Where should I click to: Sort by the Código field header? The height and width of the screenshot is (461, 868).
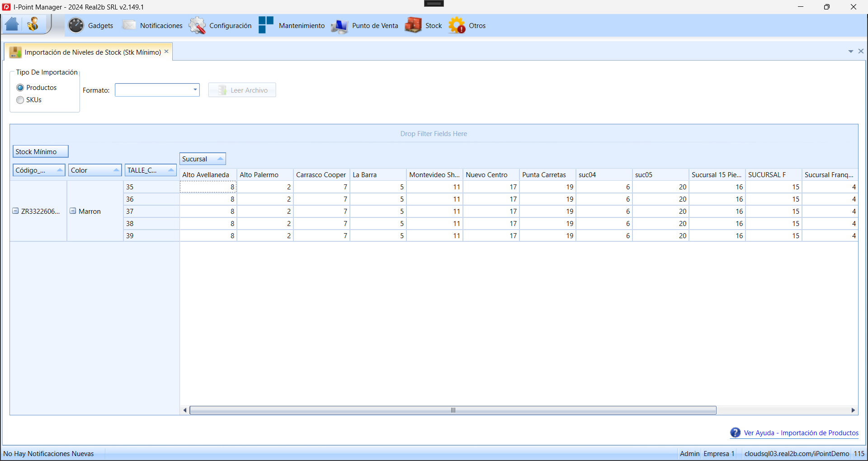(39, 170)
